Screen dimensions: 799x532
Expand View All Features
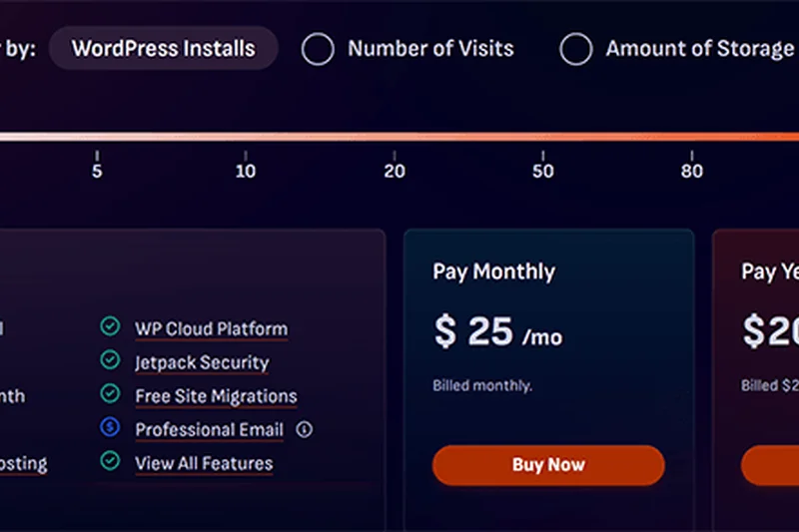pyautogui.click(x=204, y=463)
